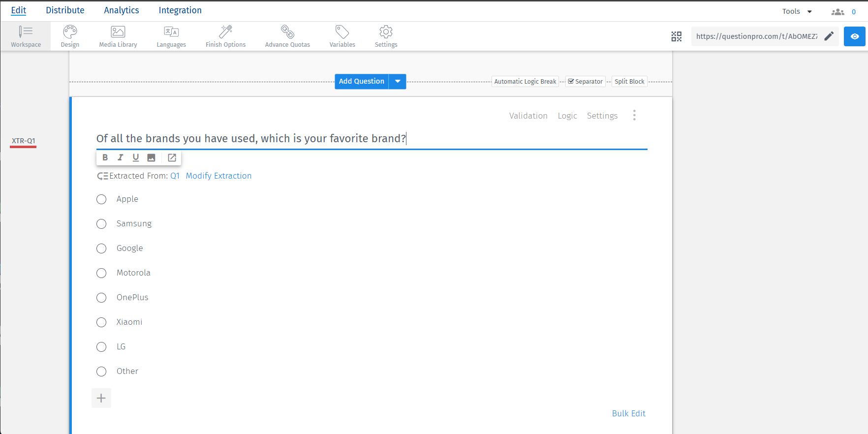The height and width of the screenshot is (434, 868).
Task: Select the Apple radio option
Action: tap(101, 199)
